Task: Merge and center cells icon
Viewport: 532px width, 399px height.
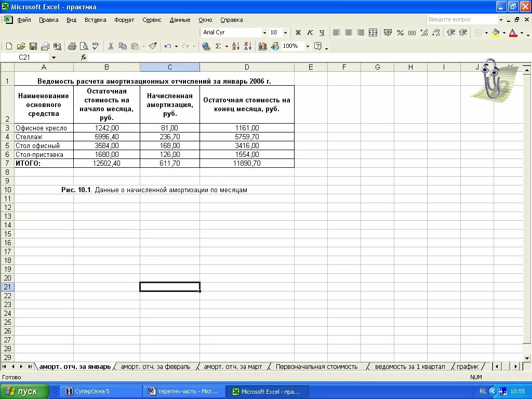Action: 373,33
